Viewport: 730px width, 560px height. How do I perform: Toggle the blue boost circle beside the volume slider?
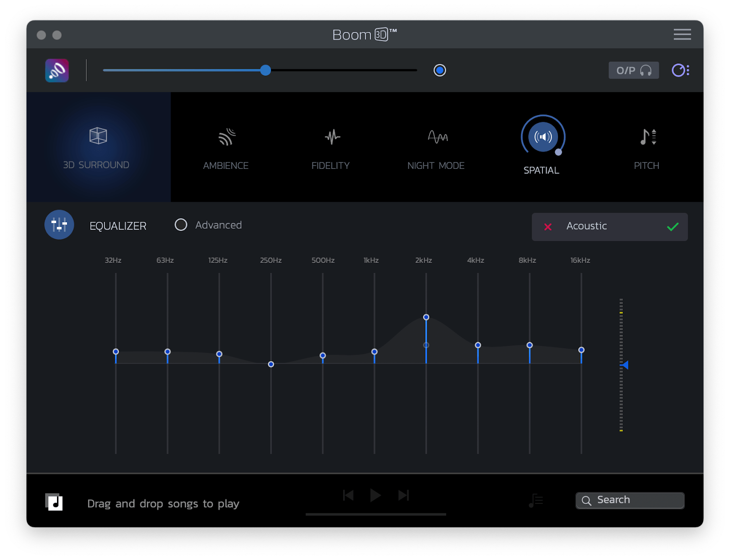[440, 70]
